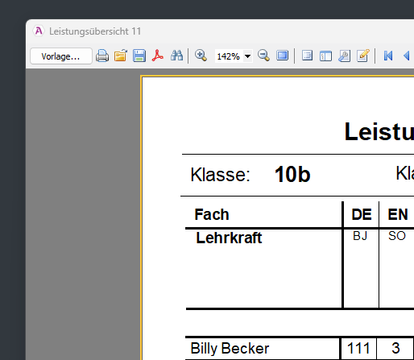The width and height of the screenshot is (414, 360).
Task: Open a file via folder icon
Action: coord(121,56)
